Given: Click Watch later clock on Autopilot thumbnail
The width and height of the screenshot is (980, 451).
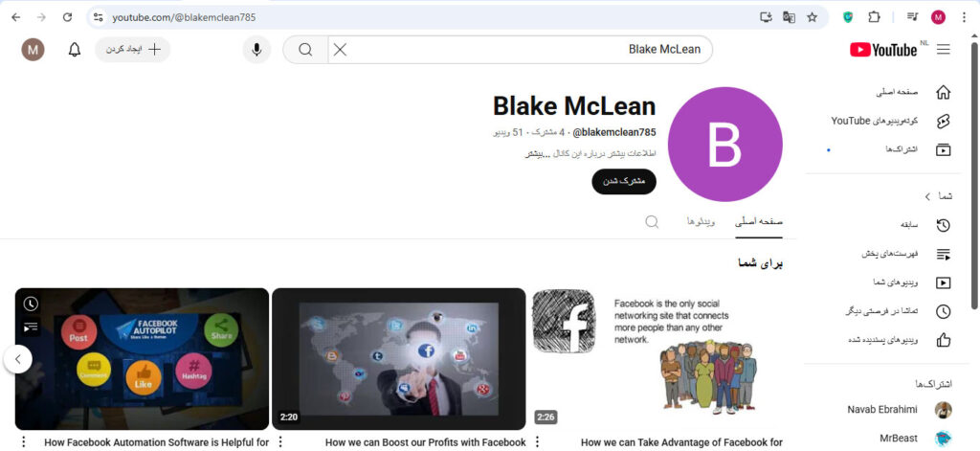Looking at the screenshot, I should pyautogui.click(x=31, y=304).
